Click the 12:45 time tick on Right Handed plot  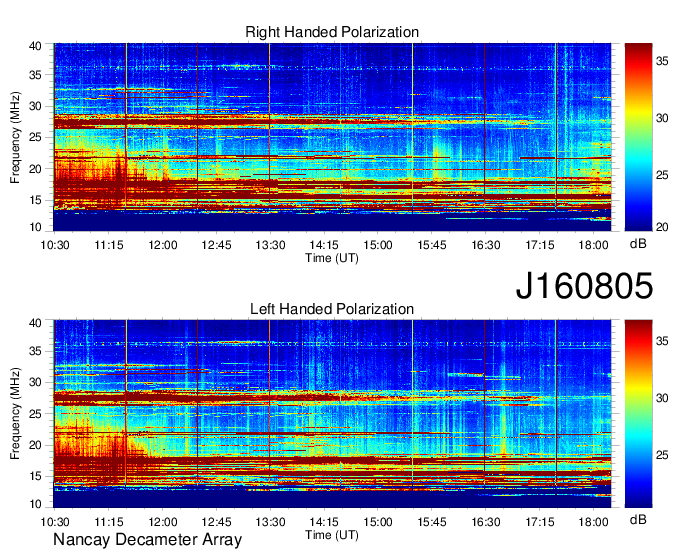click(x=216, y=245)
